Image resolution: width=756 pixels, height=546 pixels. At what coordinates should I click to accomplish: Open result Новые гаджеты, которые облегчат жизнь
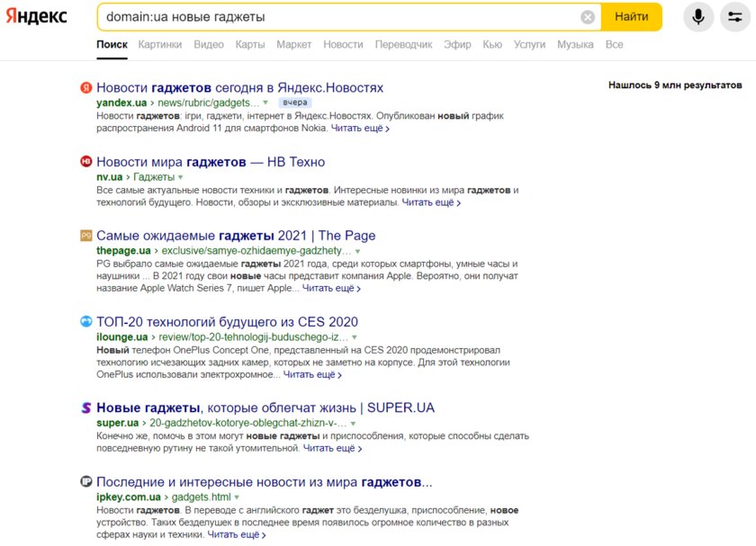pos(265,407)
